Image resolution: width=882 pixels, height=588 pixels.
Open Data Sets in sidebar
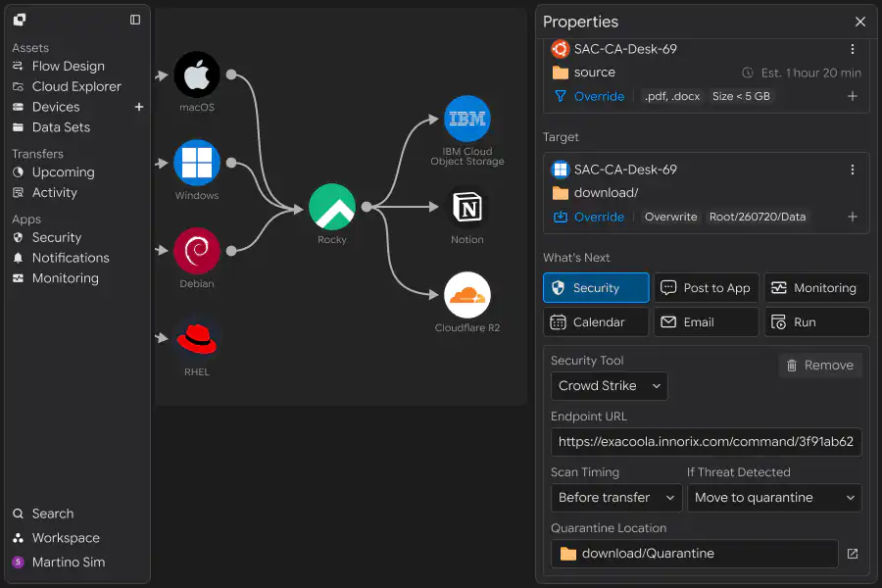[x=61, y=127]
